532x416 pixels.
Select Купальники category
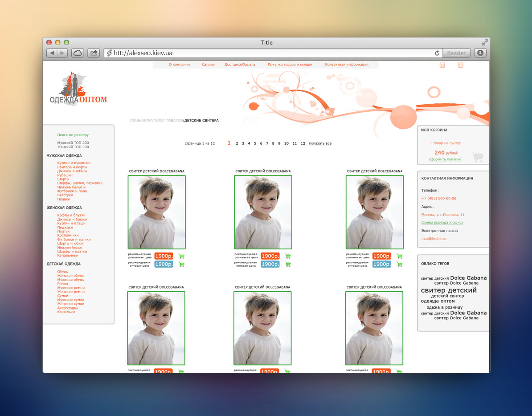pos(68,255)
